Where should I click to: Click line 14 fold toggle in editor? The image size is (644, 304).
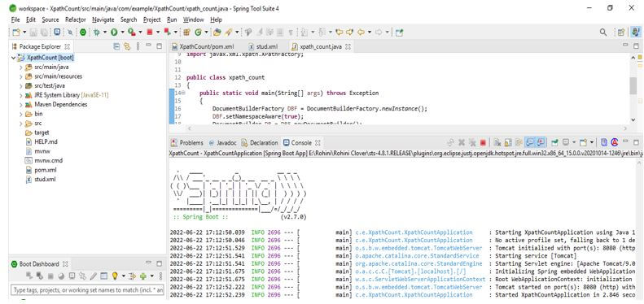[x=183, y=93]
